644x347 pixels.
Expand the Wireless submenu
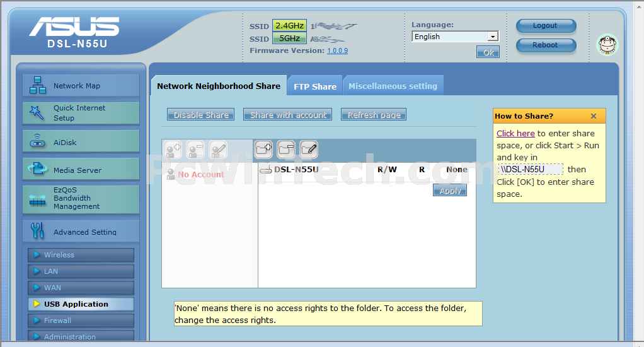pyautogui.click(x=81, y=255)
